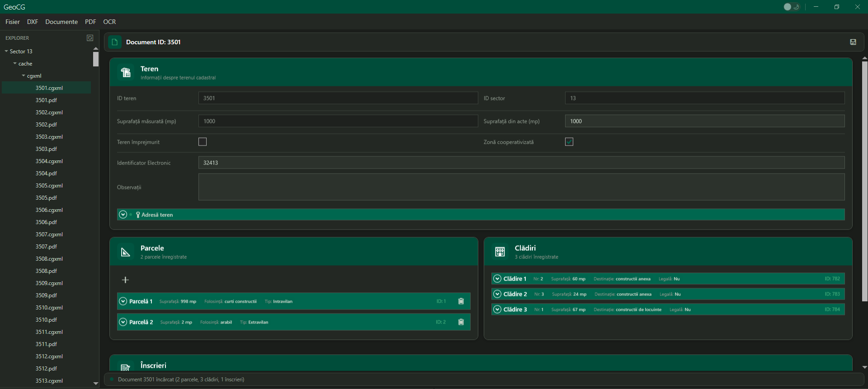Click status text Document 3501 încărcat

(181, 380)
